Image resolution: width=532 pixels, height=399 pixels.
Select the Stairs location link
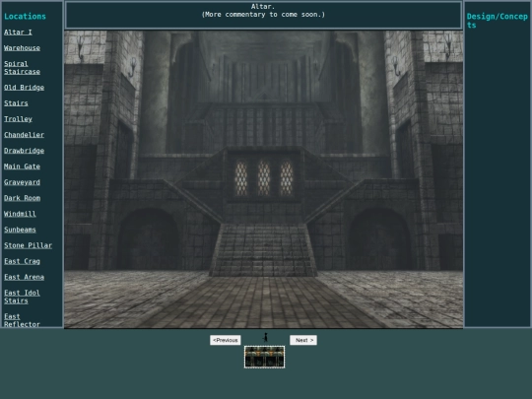(x=16, y=103)
